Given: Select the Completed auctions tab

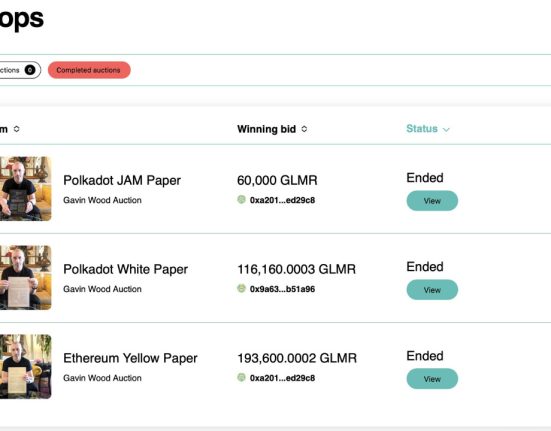Looking at the screenshot, I should coord(89,70).
